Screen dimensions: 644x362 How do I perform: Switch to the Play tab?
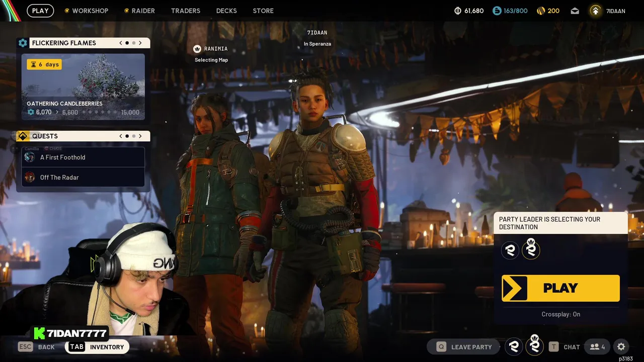click(x=40, y=11)
